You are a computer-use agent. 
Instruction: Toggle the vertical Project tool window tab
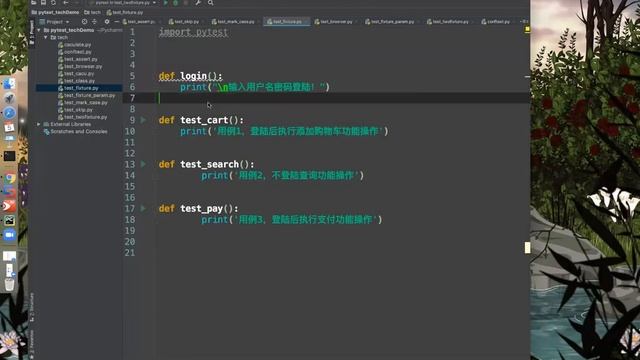(x=32, y=33)
